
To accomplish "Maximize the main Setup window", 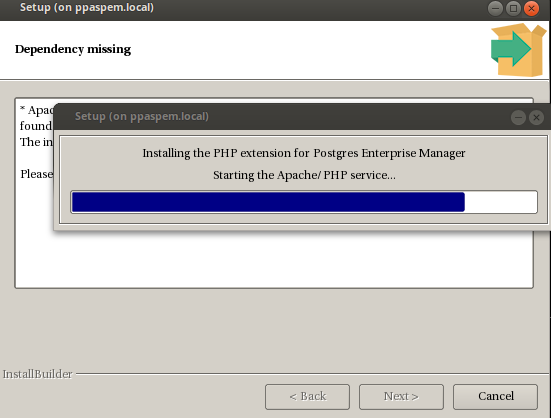I will (513, 8).
